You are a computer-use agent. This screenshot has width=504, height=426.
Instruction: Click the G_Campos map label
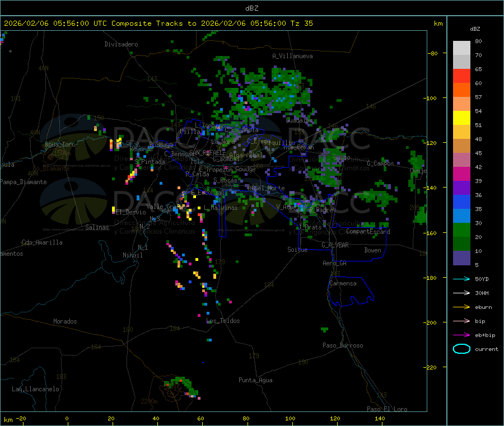380,163
